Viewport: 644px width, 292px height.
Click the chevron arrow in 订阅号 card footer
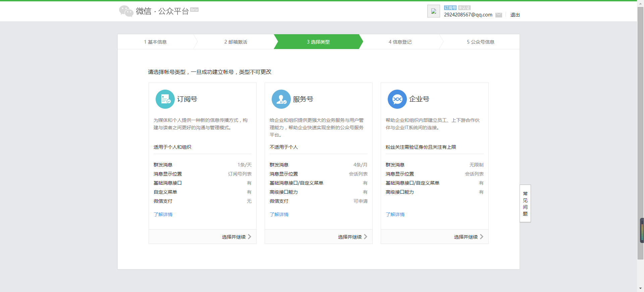(250, 237)
